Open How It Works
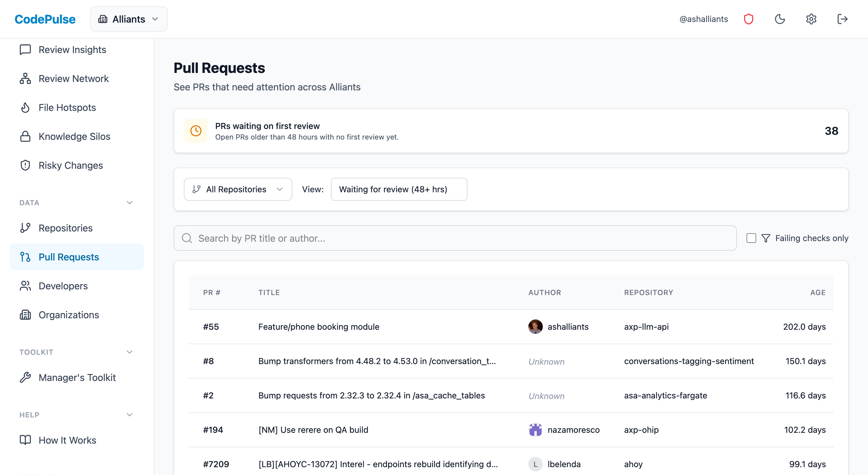The image size is (868, 475). coord(67,440)
